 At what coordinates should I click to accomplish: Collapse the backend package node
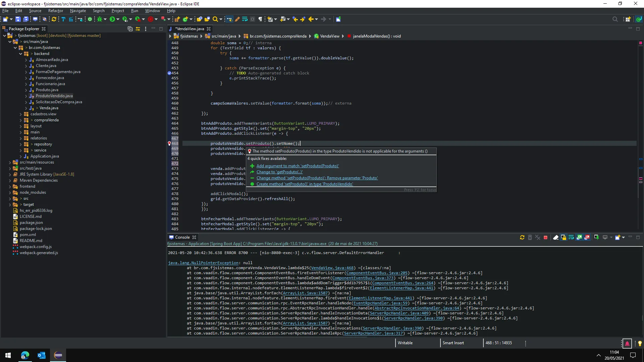click(21, 54)
